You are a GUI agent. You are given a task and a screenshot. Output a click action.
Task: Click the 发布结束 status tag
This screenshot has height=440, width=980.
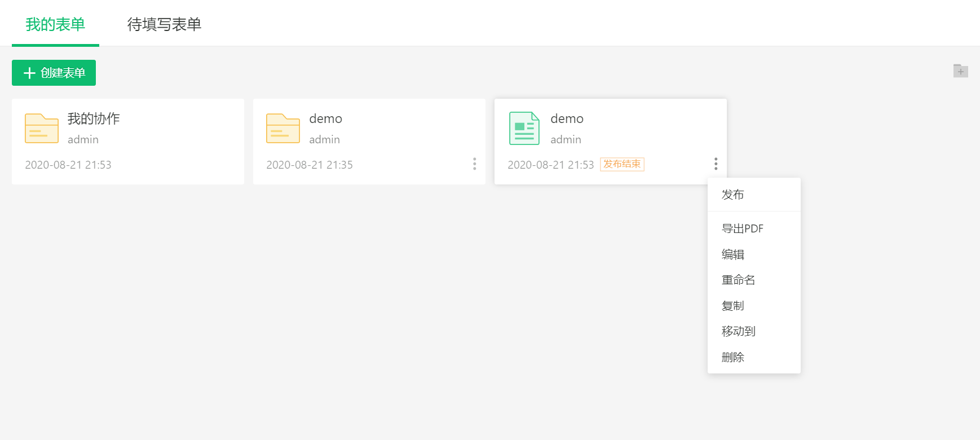point(622,164)
